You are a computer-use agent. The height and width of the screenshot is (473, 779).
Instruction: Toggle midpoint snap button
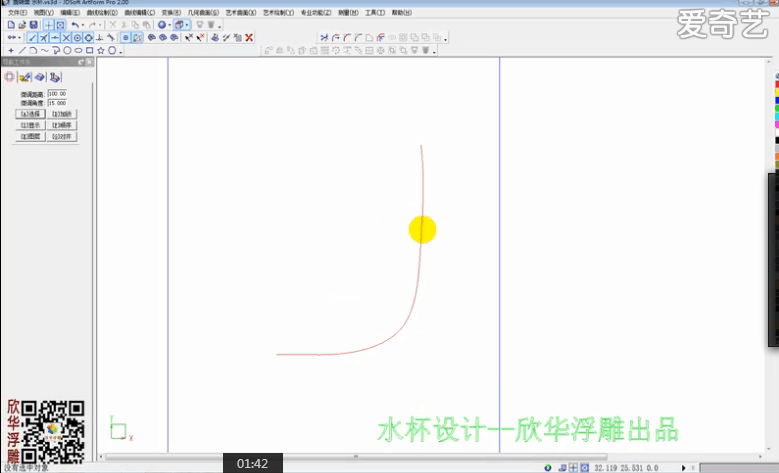55,37
